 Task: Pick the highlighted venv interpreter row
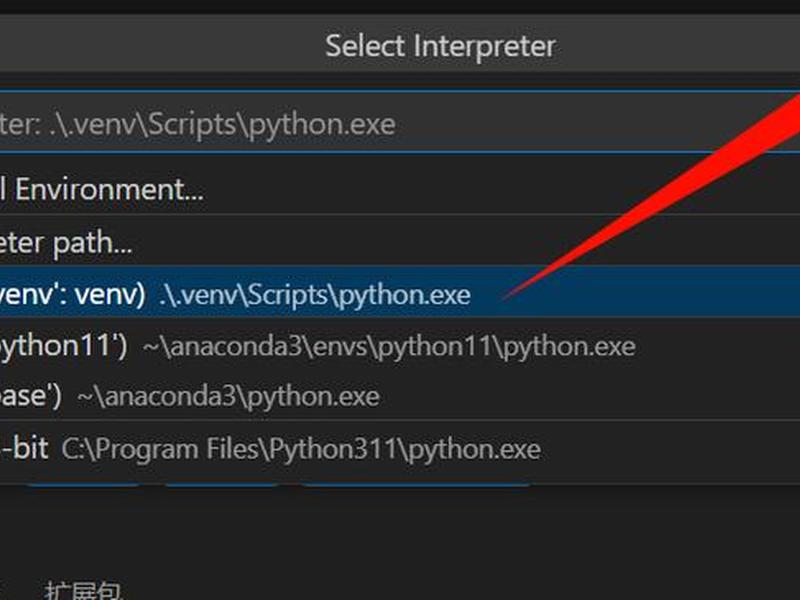point(400,291)
